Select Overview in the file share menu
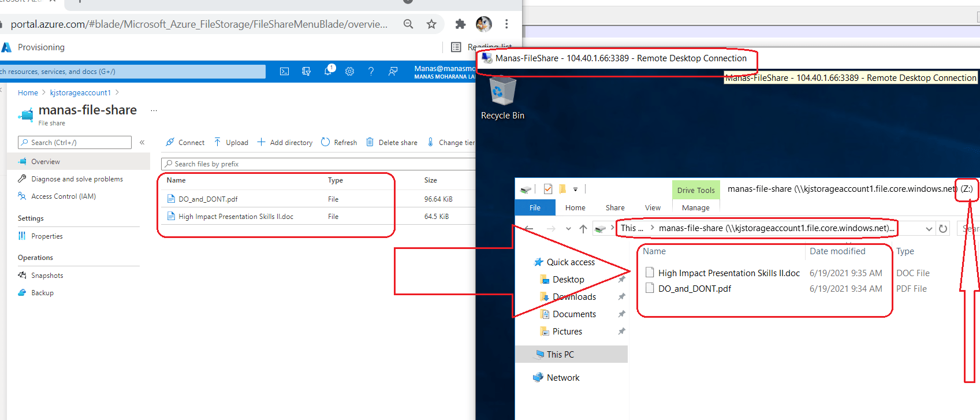 pos(79,161)
